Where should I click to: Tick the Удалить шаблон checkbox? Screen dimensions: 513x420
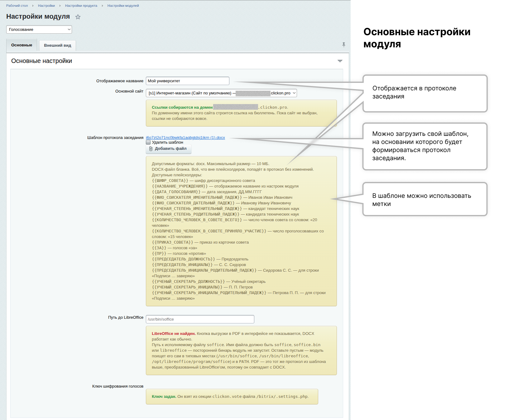pyautogui.click(x=148, y=142)
